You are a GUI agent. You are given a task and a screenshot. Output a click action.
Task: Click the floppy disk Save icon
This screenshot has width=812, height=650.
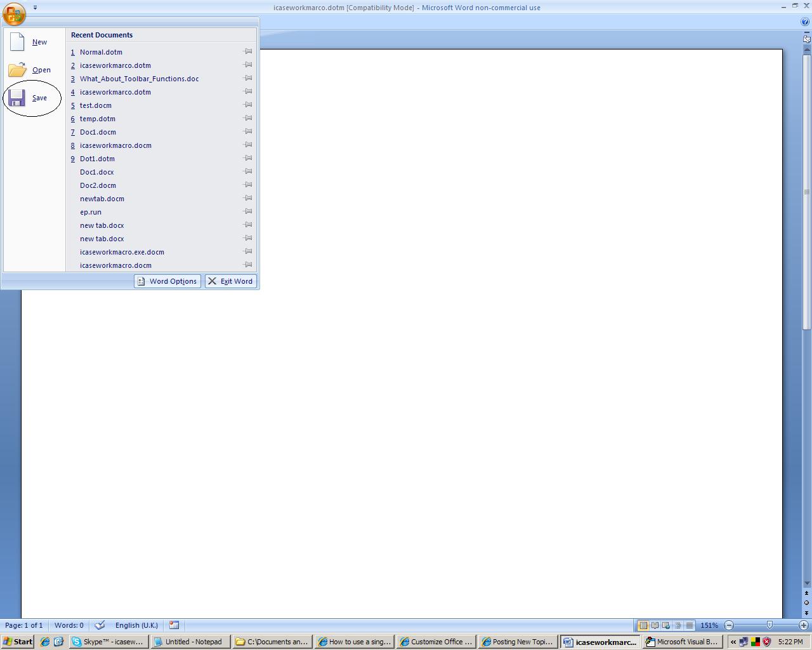(16, 98)
